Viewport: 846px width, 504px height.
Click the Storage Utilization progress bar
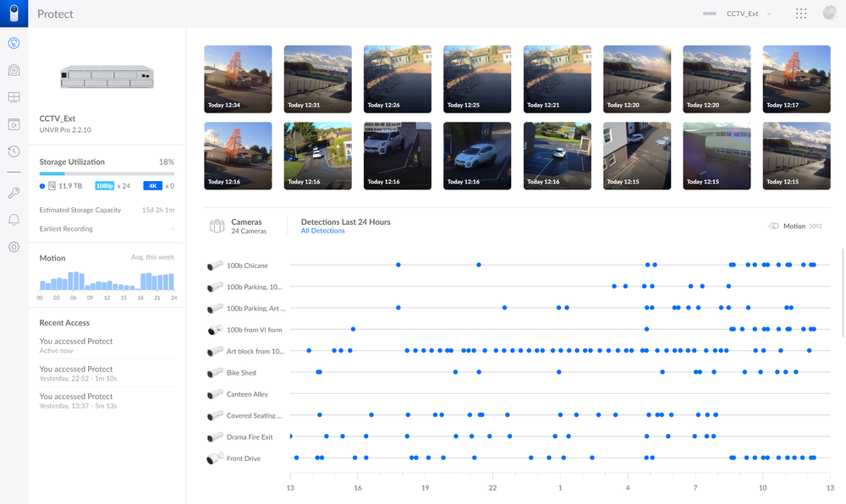(107, 173)
